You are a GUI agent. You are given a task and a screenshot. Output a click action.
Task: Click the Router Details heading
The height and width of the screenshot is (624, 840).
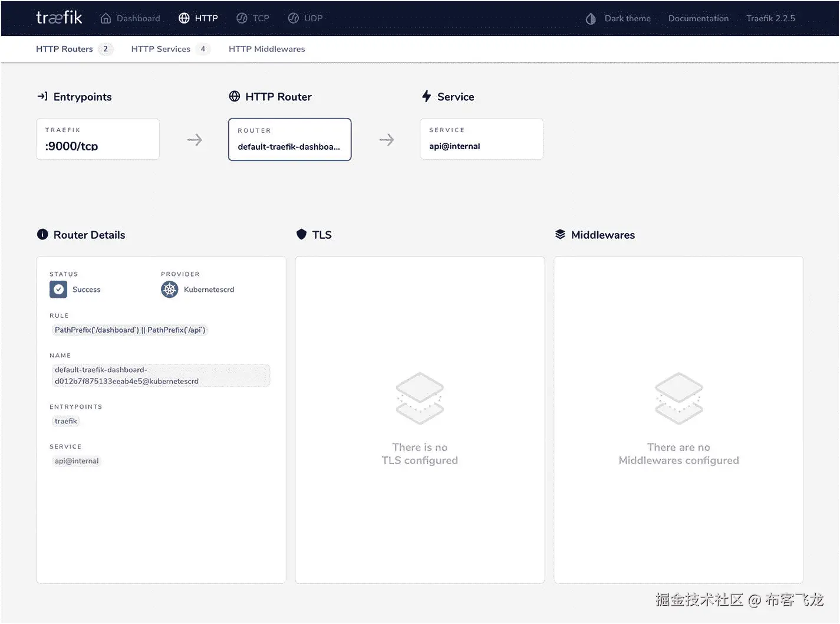click(x=89, y=235)
